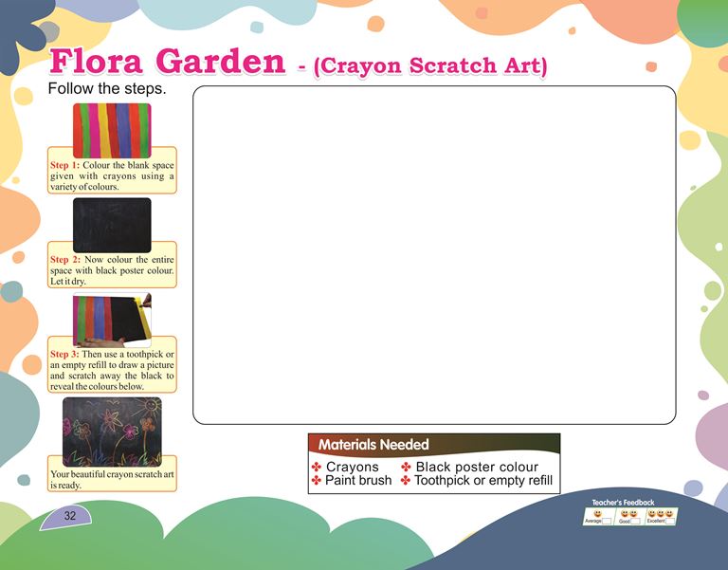Click inside the large blank drawing area
The width and height of the screenshot is (728, 570).
(434, 254)
